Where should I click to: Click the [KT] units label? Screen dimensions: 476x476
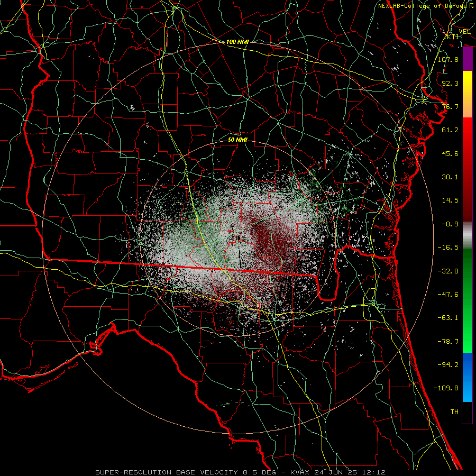click(x=452, y=36)
